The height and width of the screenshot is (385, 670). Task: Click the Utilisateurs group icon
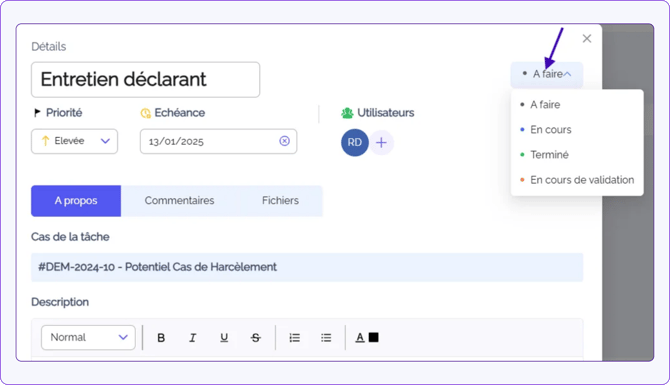(x=347, y=113)
